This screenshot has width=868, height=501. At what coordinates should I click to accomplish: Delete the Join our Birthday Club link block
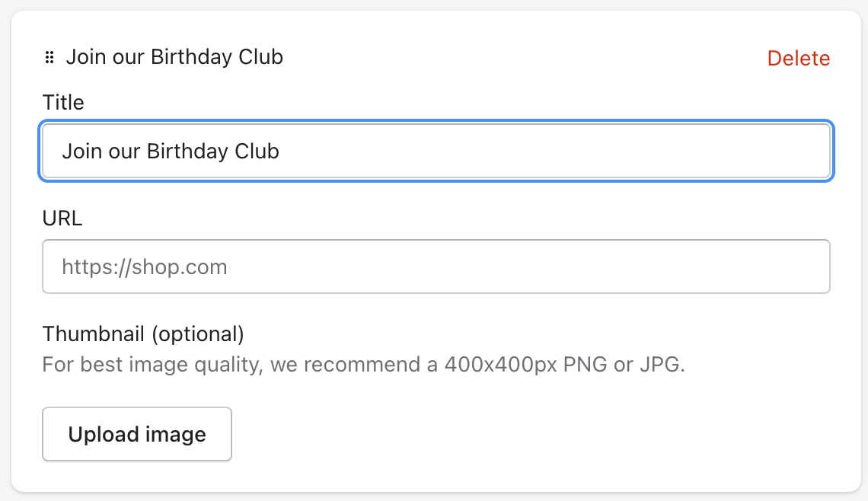pos(798,58)
